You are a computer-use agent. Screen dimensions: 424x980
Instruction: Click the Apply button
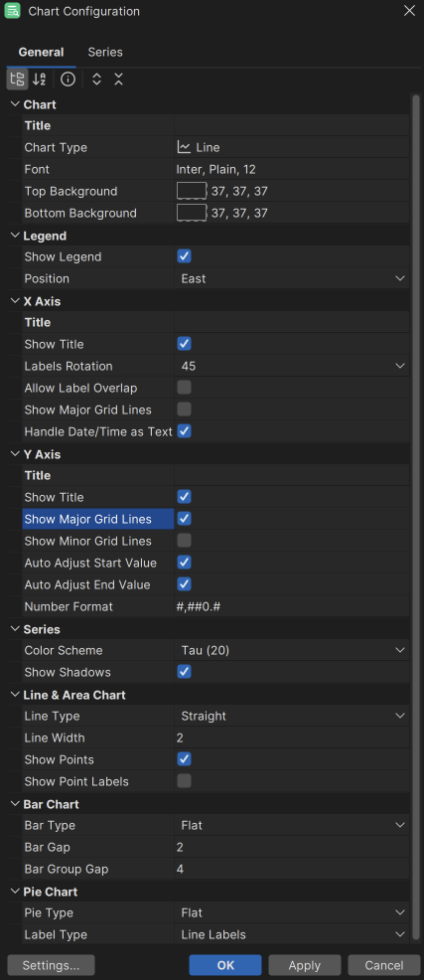pyautogui.click(x=305, y=966)
